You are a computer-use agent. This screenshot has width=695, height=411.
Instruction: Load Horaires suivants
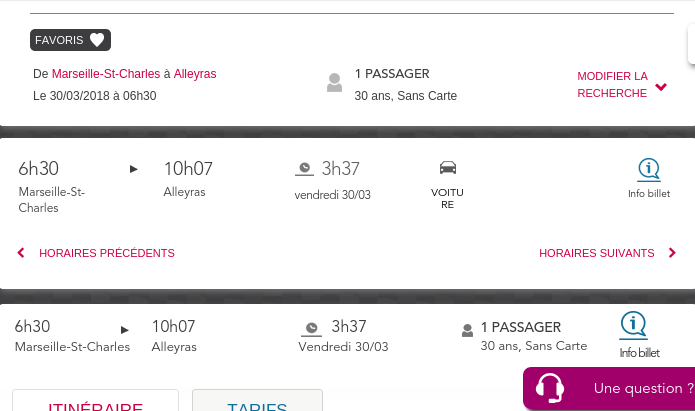click(x=607, y=253)
